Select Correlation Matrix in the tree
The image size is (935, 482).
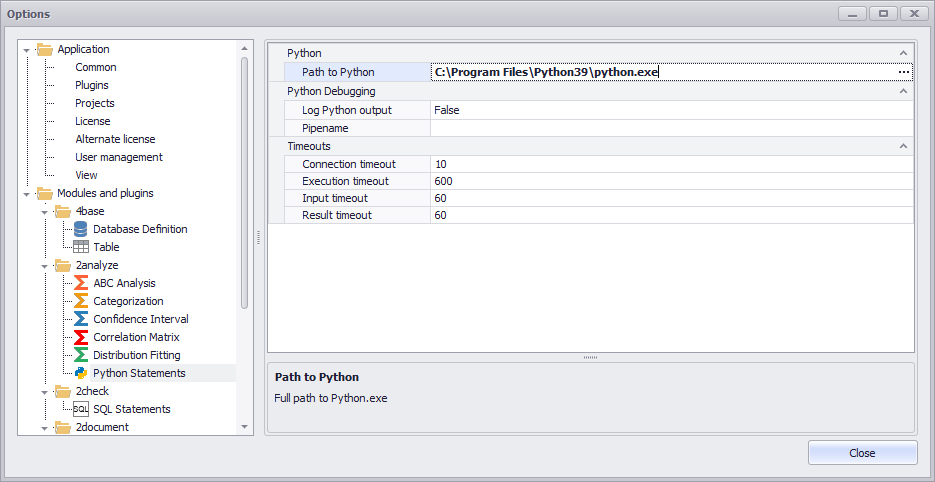tap(137, 337)
